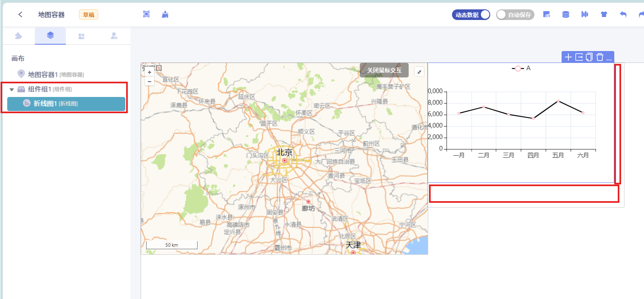Open the more options ellipsis on component toolbar
The height and width of the screenshot is (299, 644).
coord(609,58)
